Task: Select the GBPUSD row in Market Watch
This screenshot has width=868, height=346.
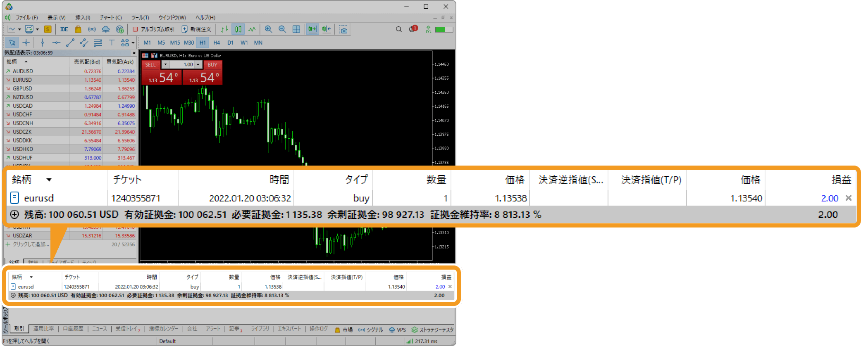Action: 70,88
